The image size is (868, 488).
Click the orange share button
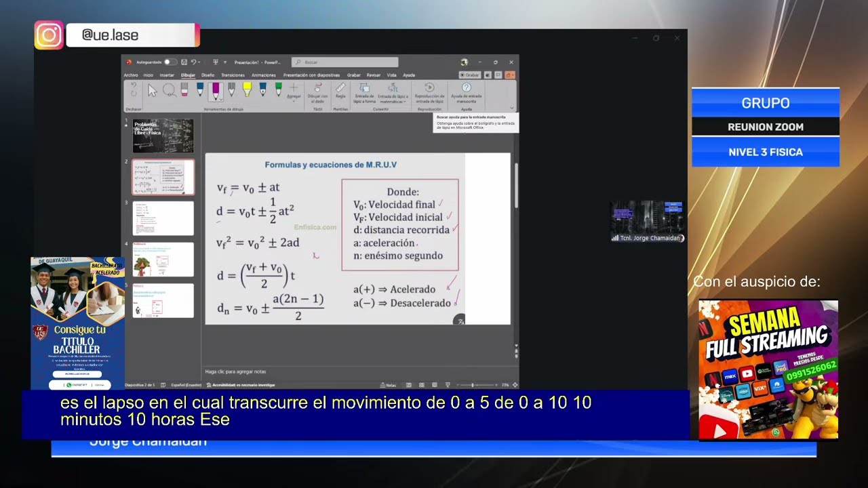point(510,75)
